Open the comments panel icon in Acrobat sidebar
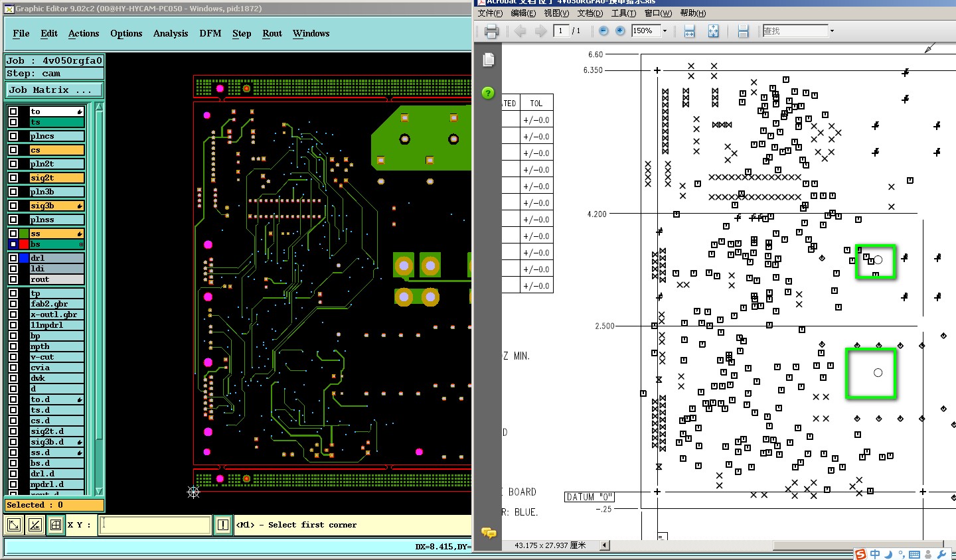 489,533
